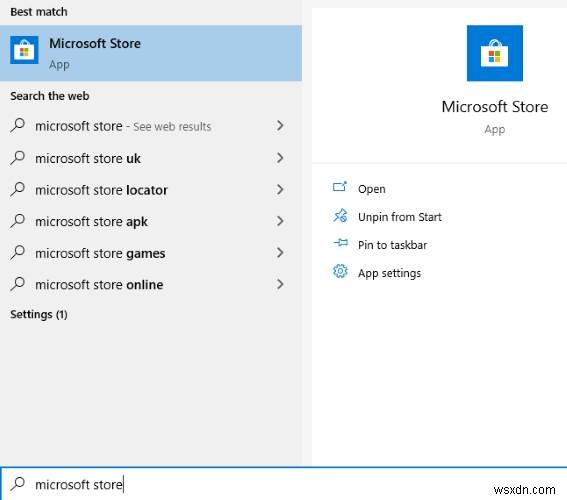Click magnifier icon beside "microsoft store locator"

click(17, 189)
